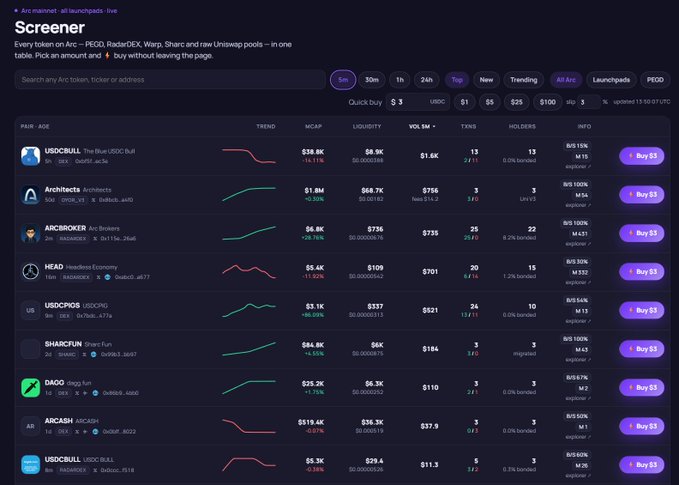Select the 1h timeframe pill
The image size is (679, 485).
[x=400, y=80]
